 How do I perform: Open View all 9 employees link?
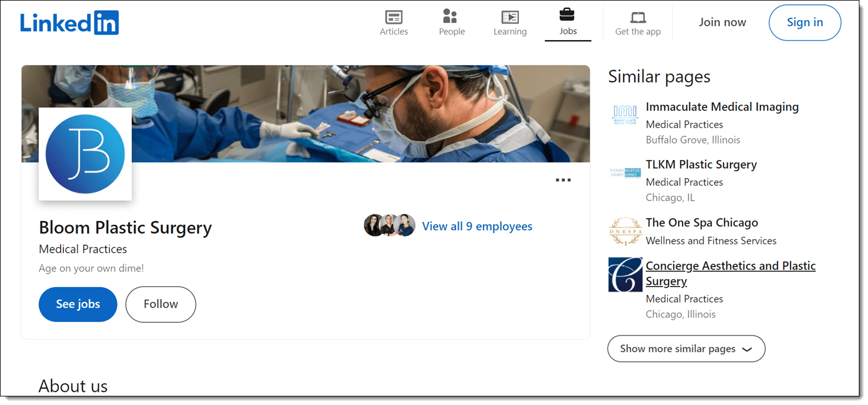[477, 227]
